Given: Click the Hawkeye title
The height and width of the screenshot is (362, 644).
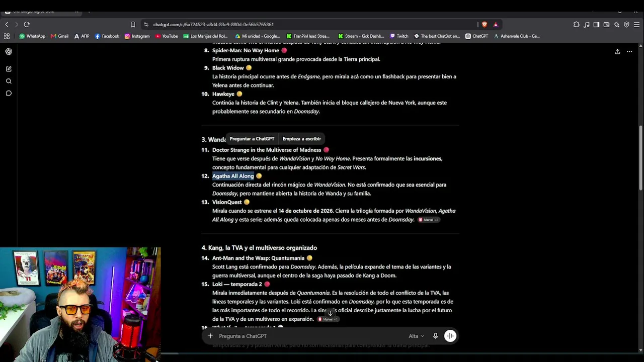Looking at the screenshot, I should coord(223,94).
